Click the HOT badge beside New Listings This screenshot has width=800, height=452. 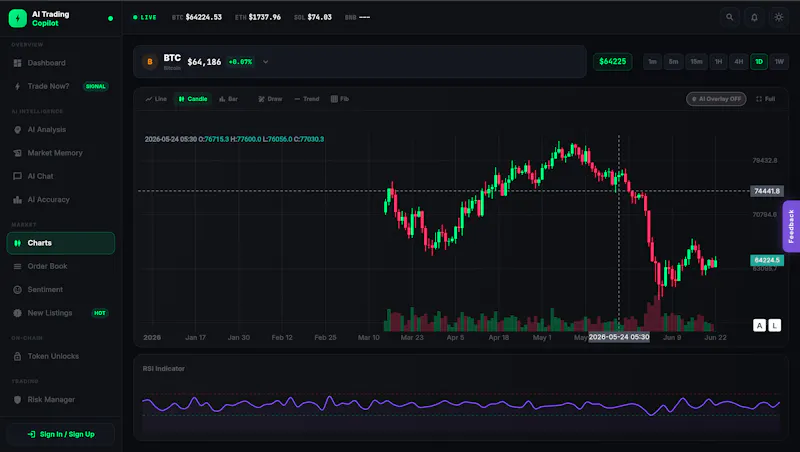(99, 313)
